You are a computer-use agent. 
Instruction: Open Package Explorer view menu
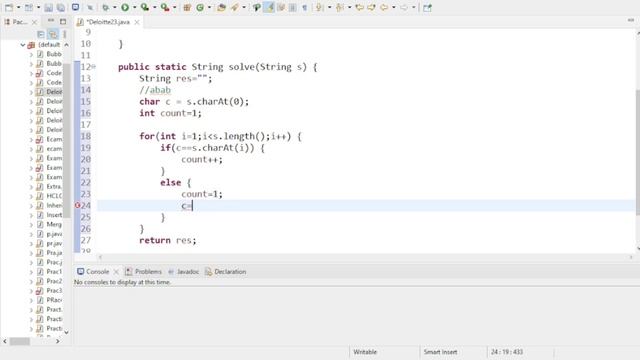(x=64, y=34)
